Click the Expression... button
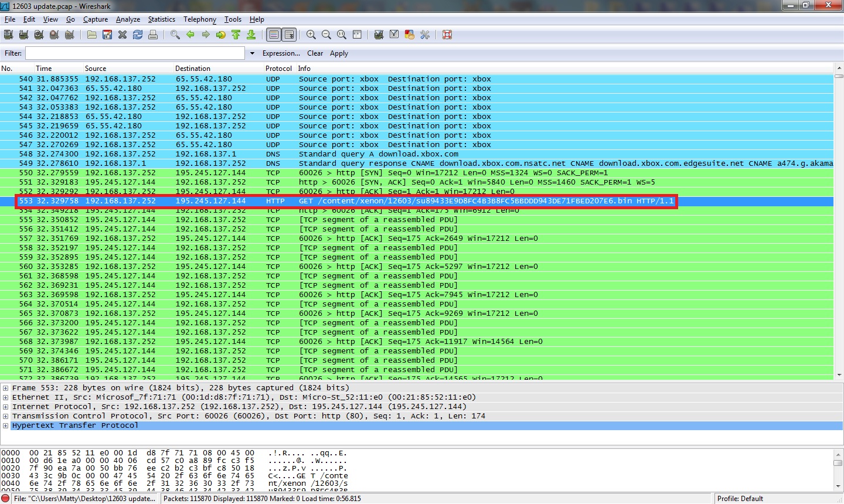844x504 pixels. (281, 53)
